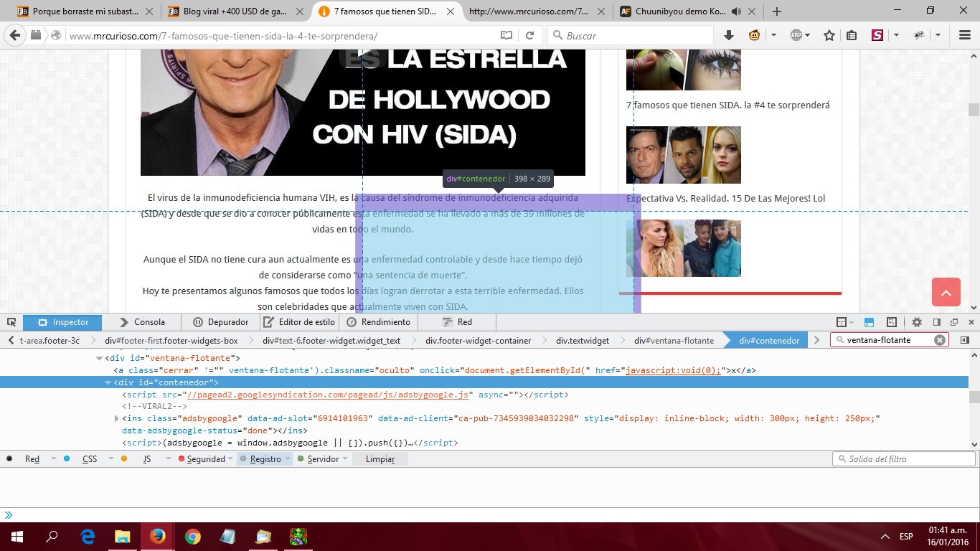Screen dimensions: 980x551
Task: Open the Registro filter dropdown arrow
Action: click(288, 459)
